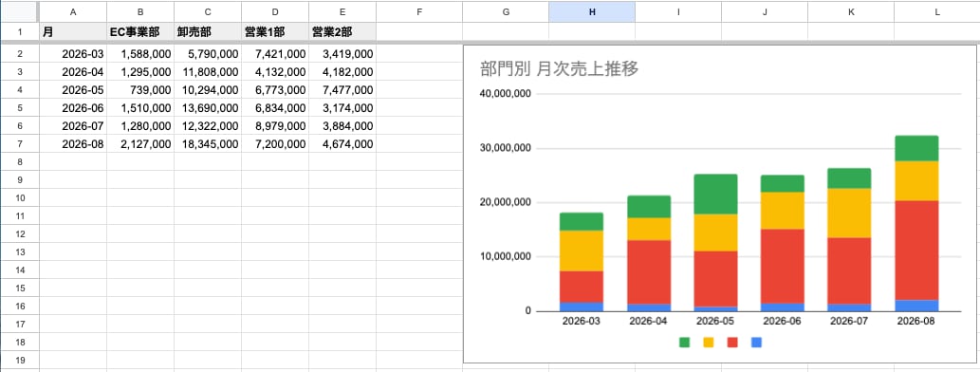Select the cell 2026-03 in column A

coord(73,54)
